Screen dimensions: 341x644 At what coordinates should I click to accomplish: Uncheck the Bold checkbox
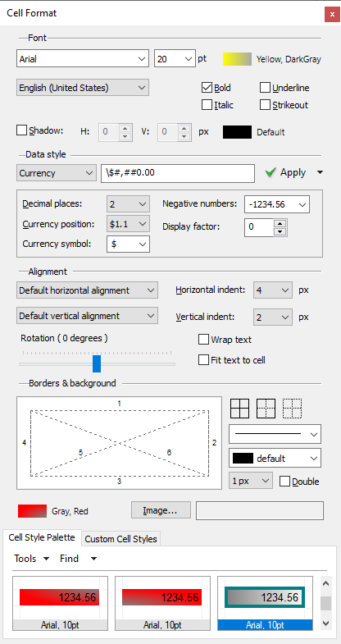click(207, 88)
